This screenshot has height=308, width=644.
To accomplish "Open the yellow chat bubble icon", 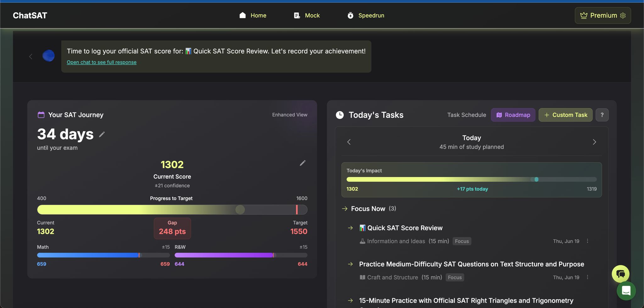I will (x=620, y=274).
